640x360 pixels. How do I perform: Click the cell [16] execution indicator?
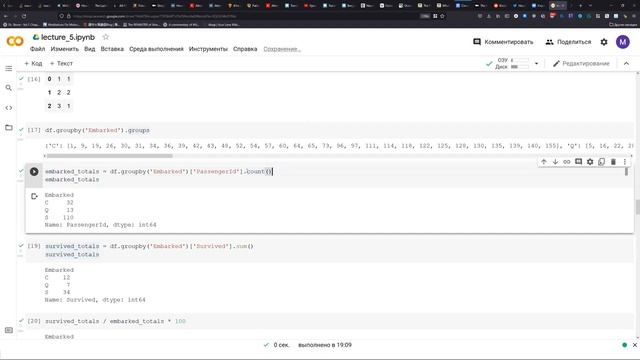coord(34,79)
